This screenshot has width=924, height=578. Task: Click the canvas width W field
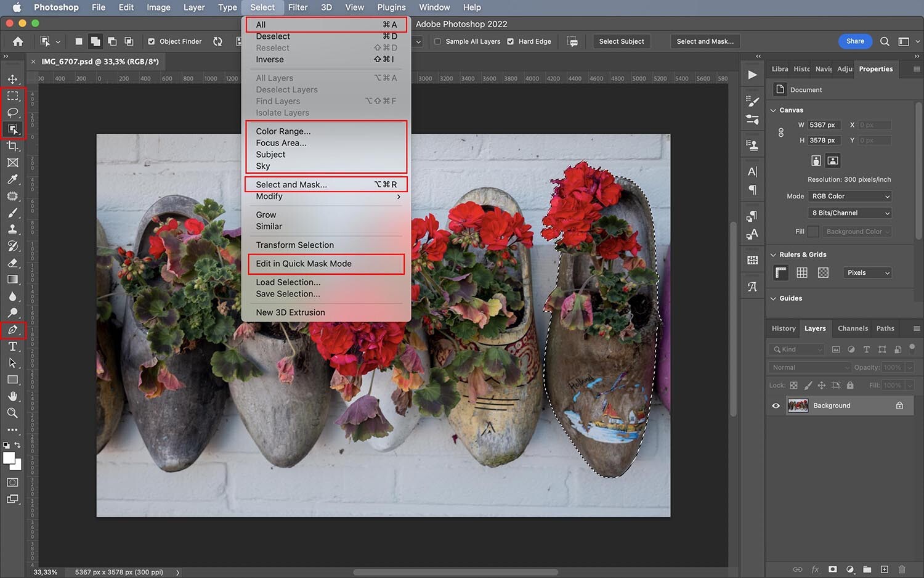point(824,125)
